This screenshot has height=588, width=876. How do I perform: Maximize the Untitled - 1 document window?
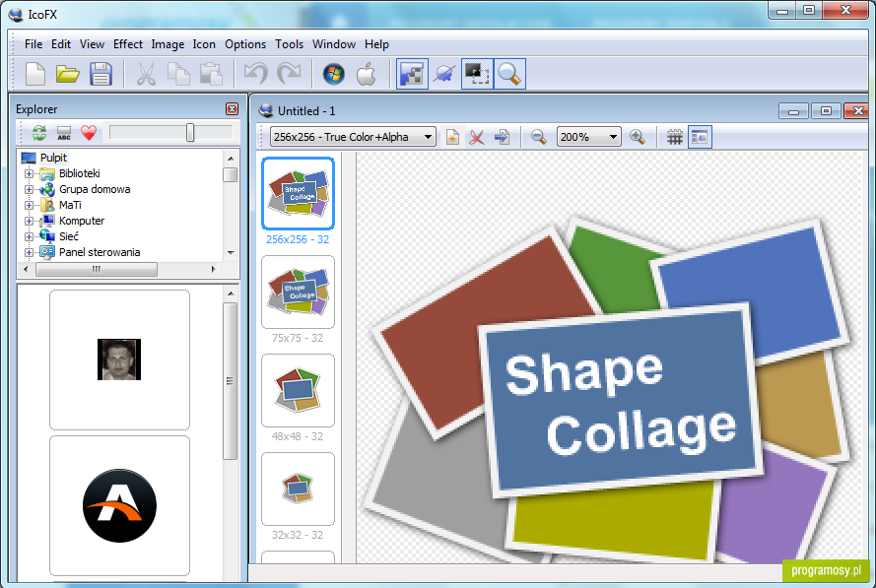coord(826,110)
